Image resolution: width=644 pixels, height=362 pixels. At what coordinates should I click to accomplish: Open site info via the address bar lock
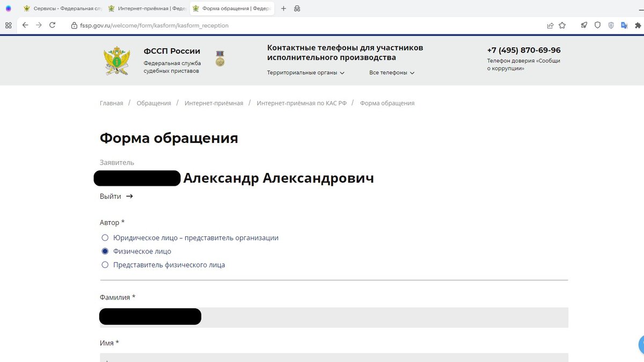click(x=74, y=25)
